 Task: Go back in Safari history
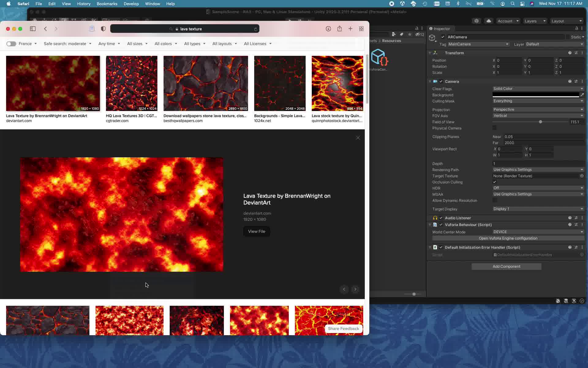pyautogui.click(x=45, y=29)
